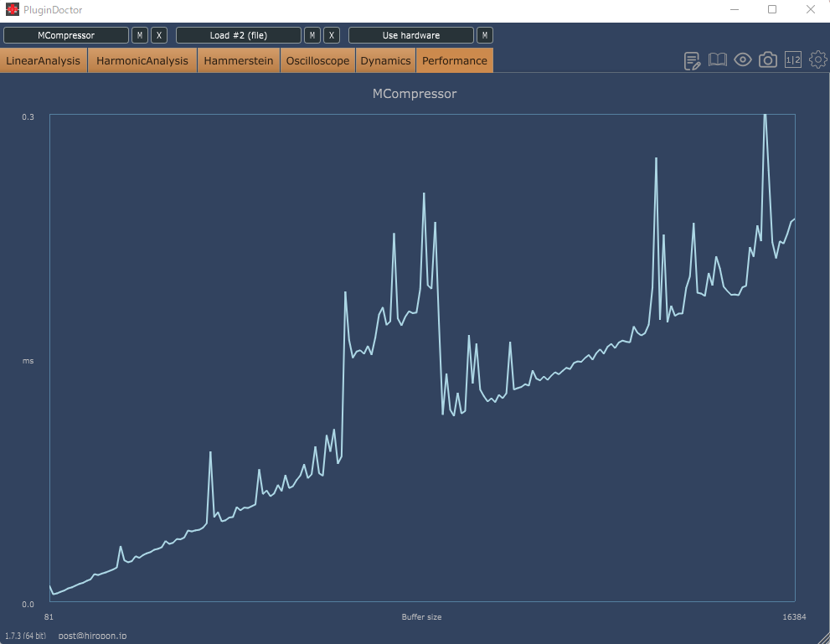Click the 16384 axis maximum value
Image resolution: width=830 pixels, height=644 pixels.
click(x=794, y=617)
